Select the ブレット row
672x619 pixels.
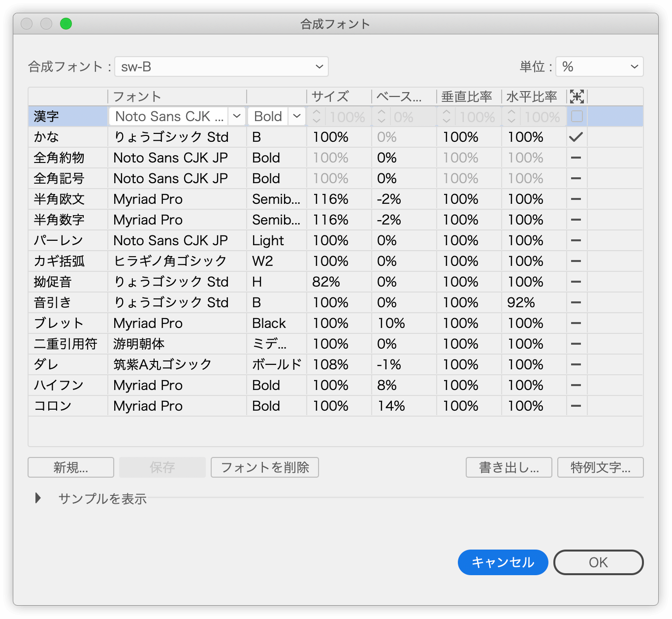click(336, 323)
